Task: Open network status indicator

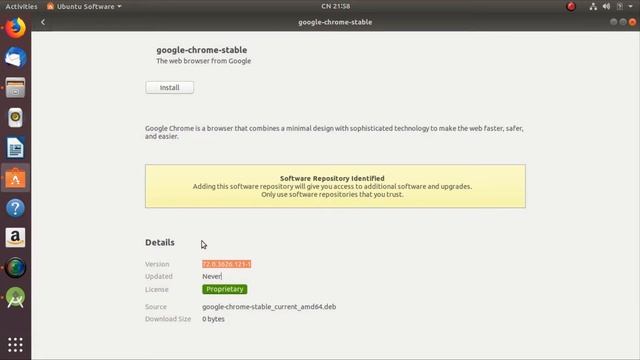Action: 593,6
